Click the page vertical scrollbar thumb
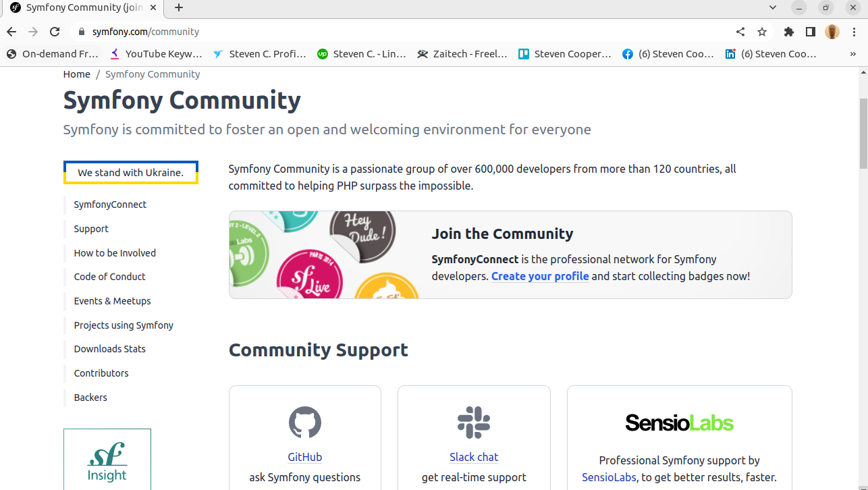868x490 pixels. (x=863, y=134)
